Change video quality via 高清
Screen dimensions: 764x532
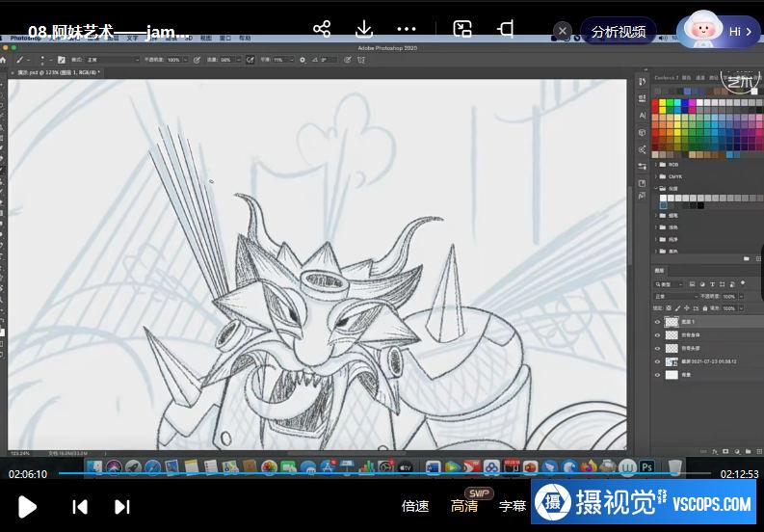[464, 506]
